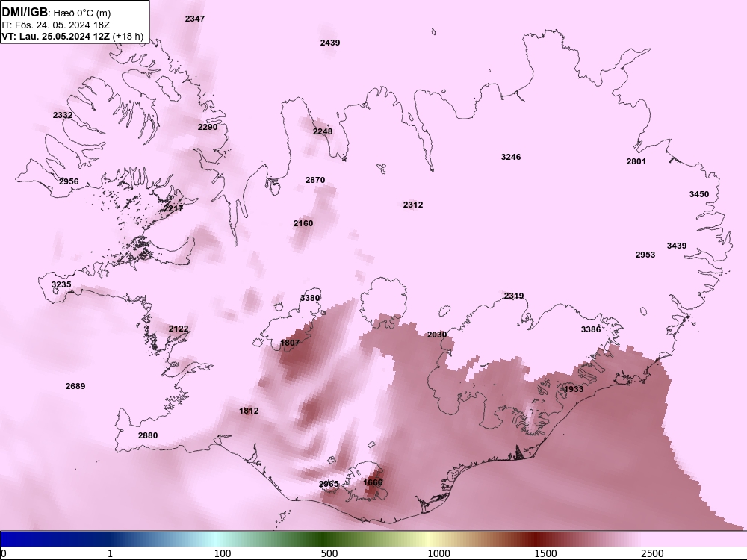Click the 3235 height value label
The height and width of the screenshot is (560, 747).
point(61,284)
